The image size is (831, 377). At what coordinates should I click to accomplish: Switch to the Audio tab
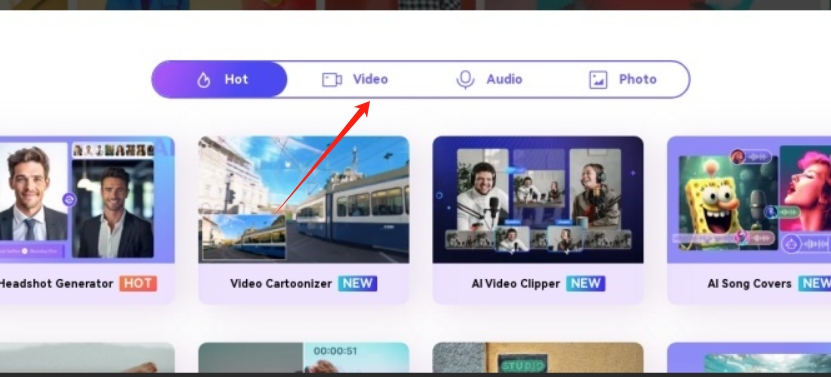[489, 80]
